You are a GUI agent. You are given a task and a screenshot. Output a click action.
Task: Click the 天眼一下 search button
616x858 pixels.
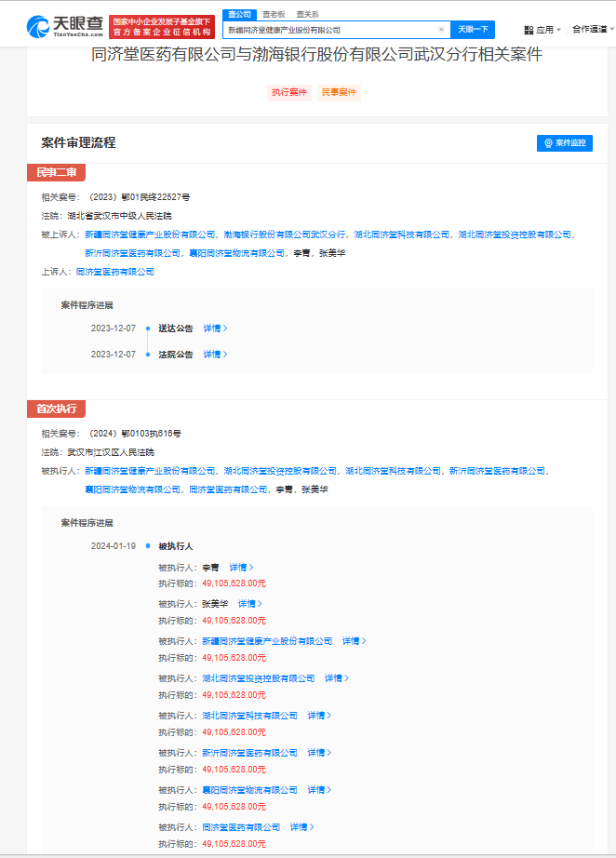pos(473,30)
